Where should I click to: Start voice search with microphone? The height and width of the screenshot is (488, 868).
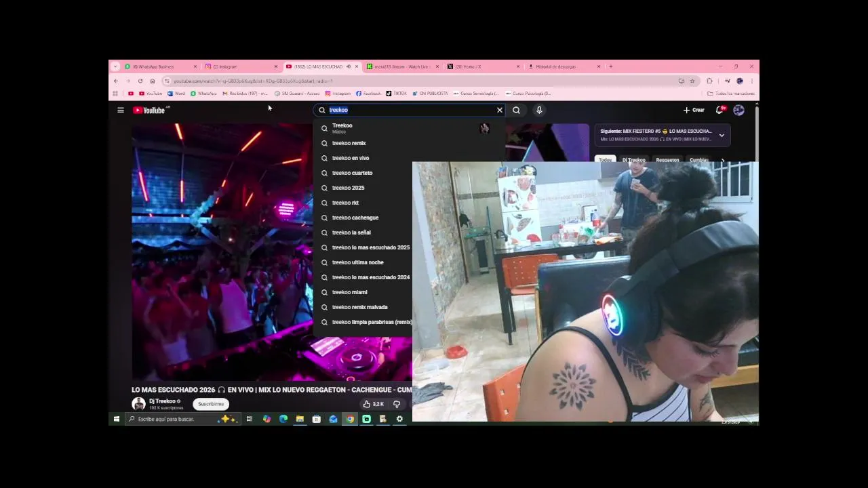tap(539, 110)
